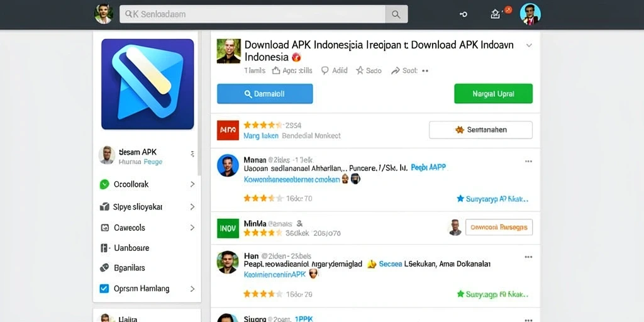Click the star rating next to 2SS4
Screen dimensions: 644x322
pyautogui.click(x=263, y=125)
